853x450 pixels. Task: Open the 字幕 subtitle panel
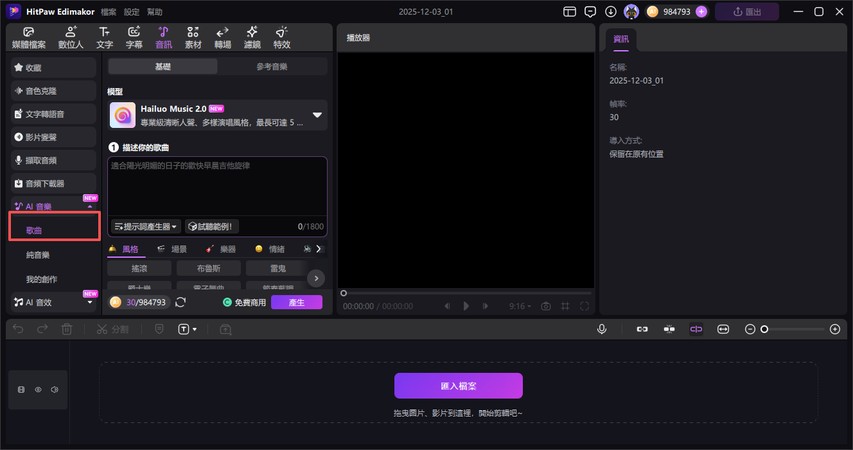[x=134, y=38]
